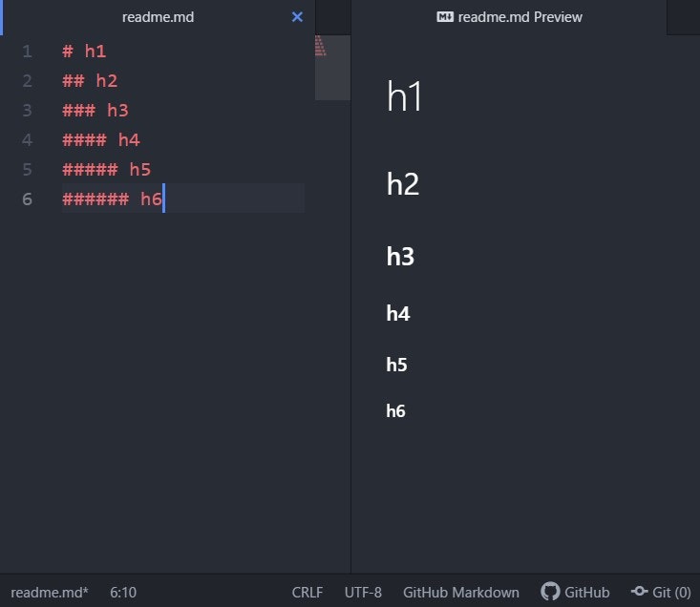
Task: Click line number 2 in the gutter
Action: tap(27, 81)
